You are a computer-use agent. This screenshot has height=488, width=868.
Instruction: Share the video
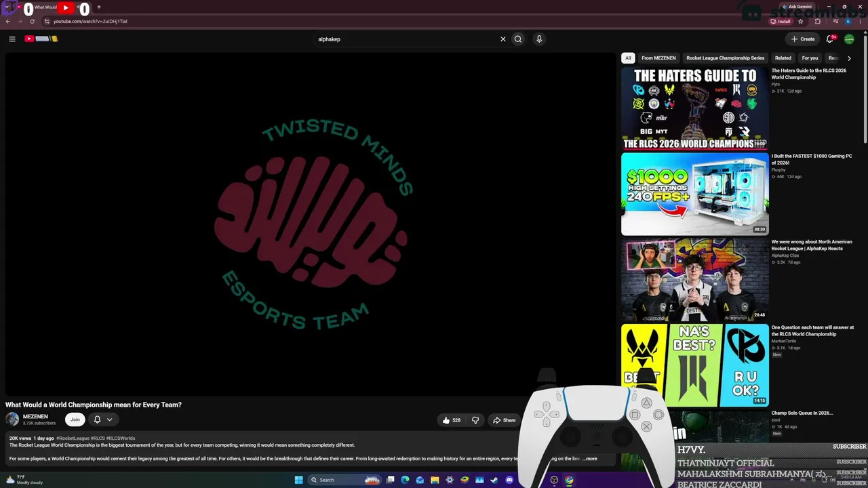click(x=504, y=420)
